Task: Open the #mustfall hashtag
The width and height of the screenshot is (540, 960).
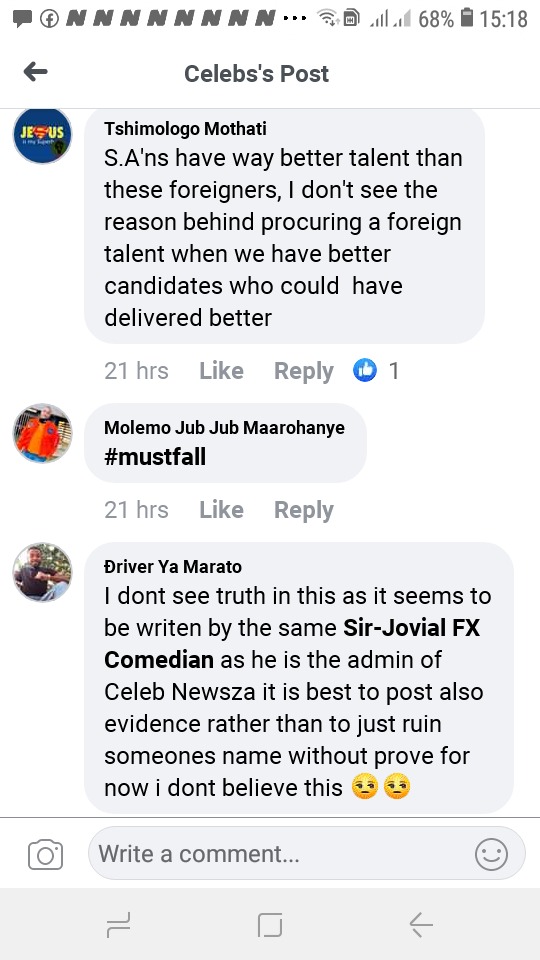Action: (155, 457)
